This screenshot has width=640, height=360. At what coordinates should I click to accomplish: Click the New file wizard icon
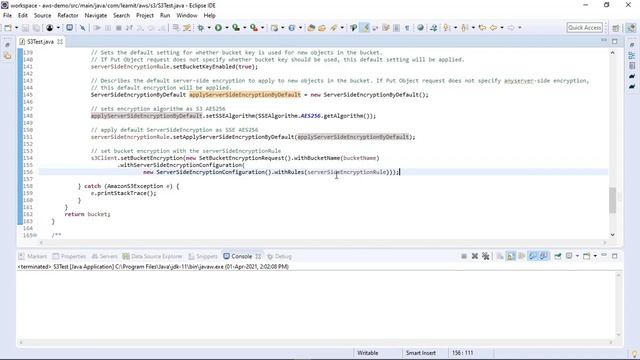point(8,28)
